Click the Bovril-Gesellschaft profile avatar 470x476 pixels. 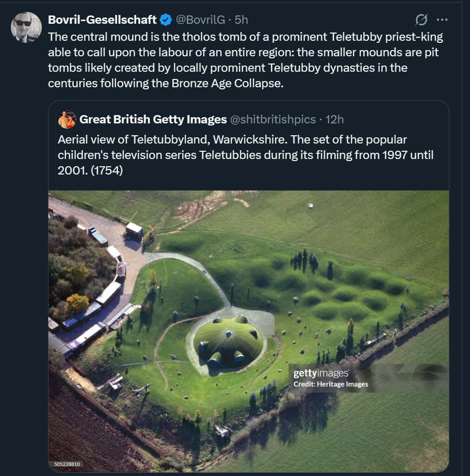pyautogui.click(x=26, y=27)
